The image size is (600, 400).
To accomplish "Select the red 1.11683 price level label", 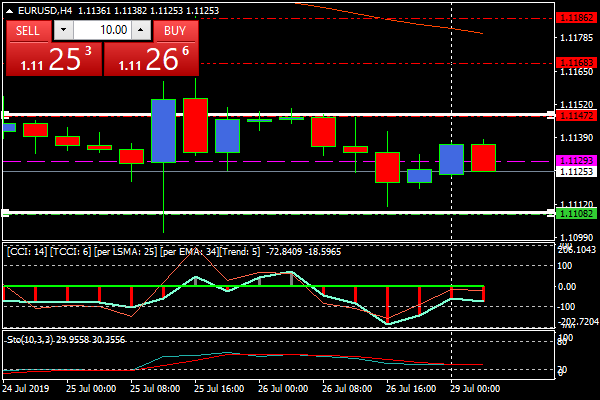I will [x=576, y=62].
